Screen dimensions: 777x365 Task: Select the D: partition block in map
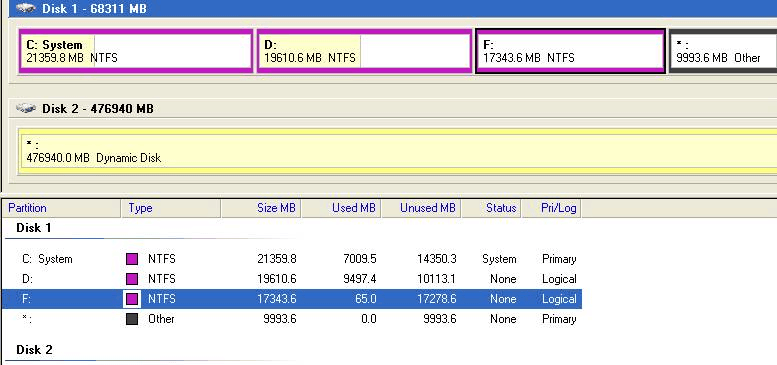click(x=364, y=52)
